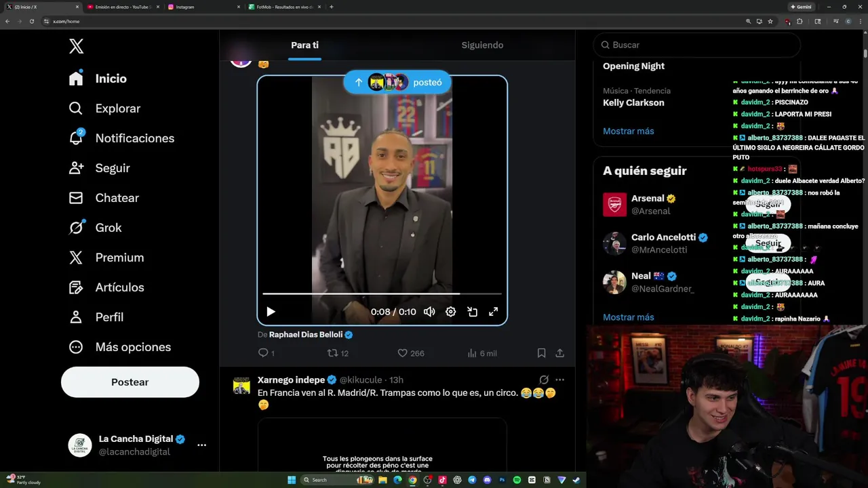Open the Opening Night trend
Screen dimensions: 868x488
click(633, 66)
